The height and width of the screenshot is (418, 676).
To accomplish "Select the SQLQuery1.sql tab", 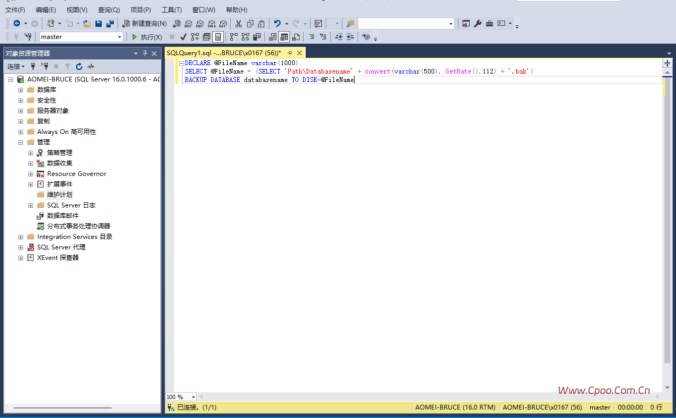I will coord(223,53).
